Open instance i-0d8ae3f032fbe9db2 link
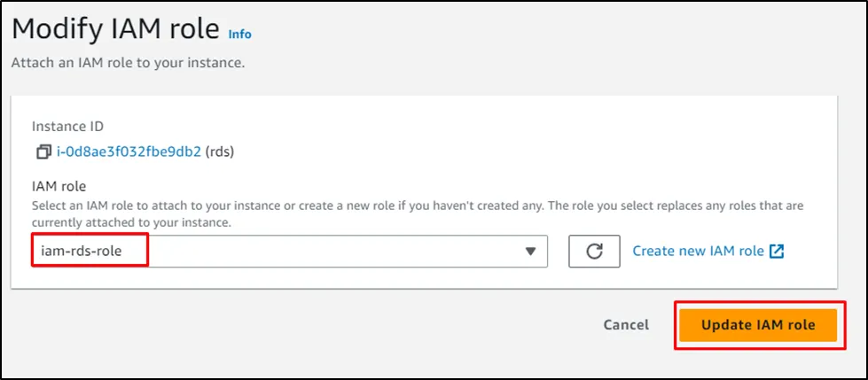868x380 pixels. click(x=129, y=152)
